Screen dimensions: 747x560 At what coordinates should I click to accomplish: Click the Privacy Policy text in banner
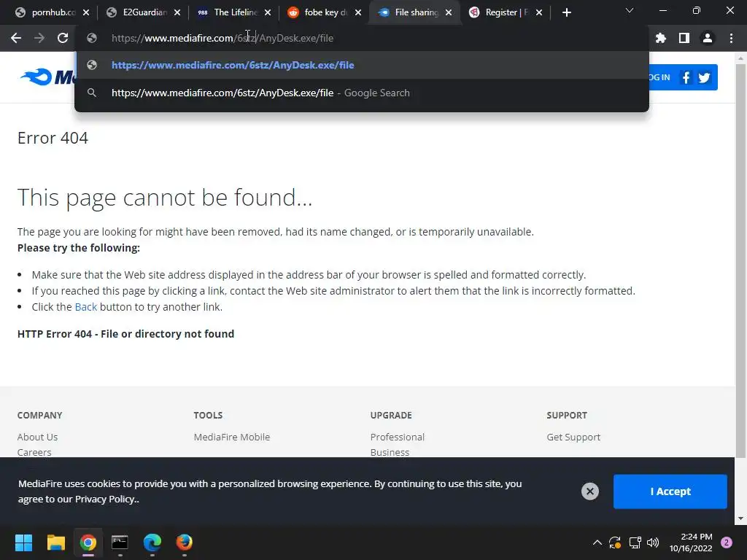pos(105,499)
